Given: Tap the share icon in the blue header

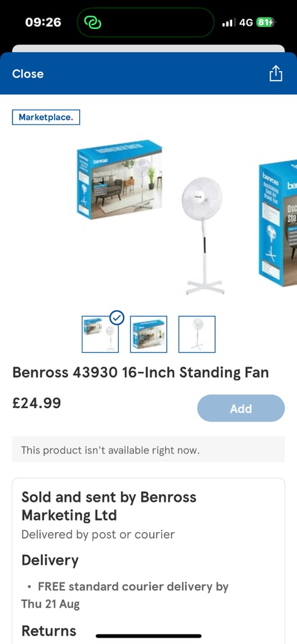Looking at the screenshot, I should click(276, 74).
